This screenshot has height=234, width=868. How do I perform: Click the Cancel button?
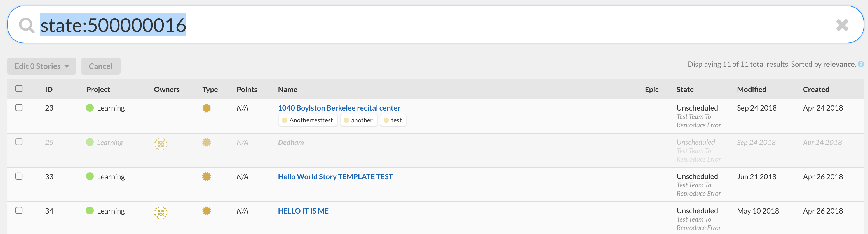click(101, 66)
